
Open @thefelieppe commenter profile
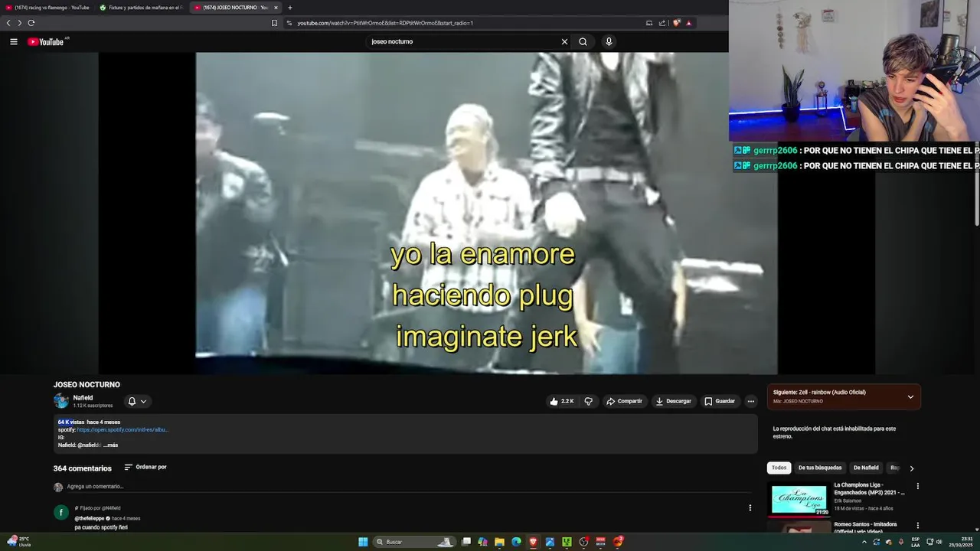click(x=90, y=518)
